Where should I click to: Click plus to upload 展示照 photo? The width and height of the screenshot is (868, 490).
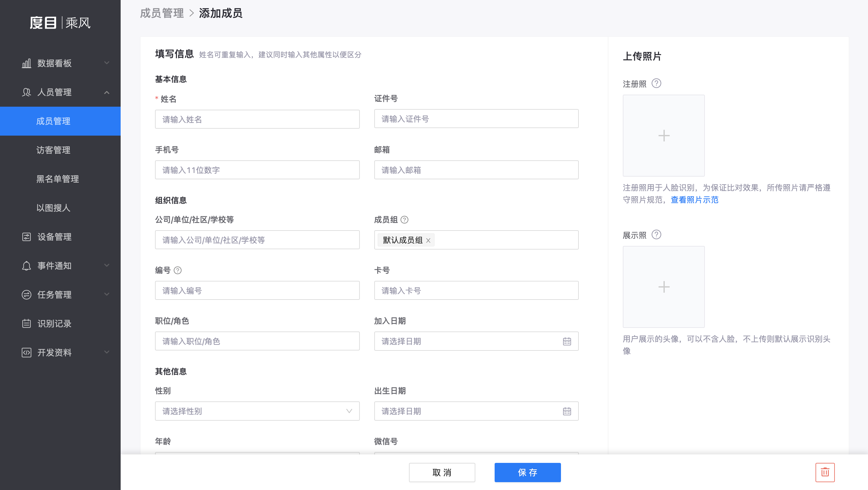[x=664, y=287]
